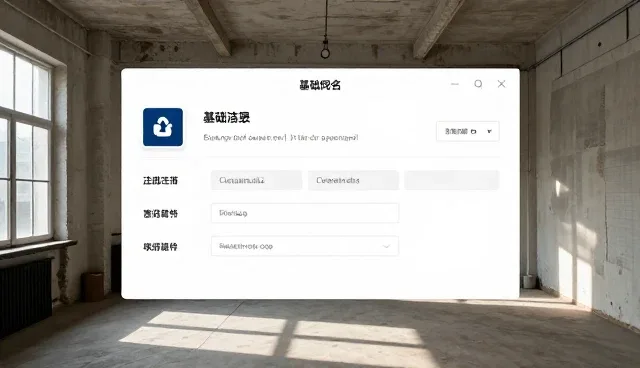Focus the white text input in the second row
This screenshot has height=368, width=640.
coord(305,213)
